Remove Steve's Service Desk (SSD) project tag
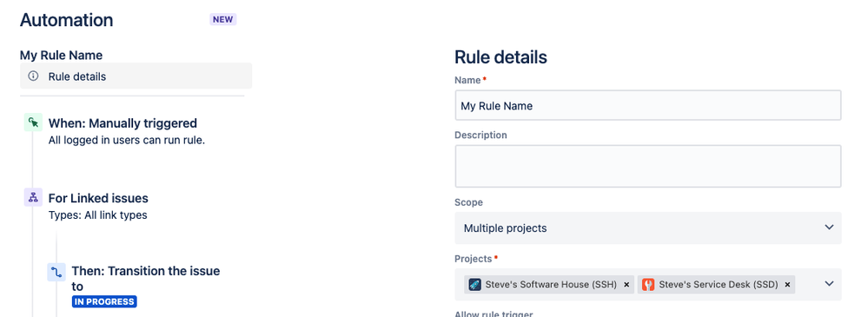The height and width of the screenshot is (317, 868). click(x=787, y=284)
